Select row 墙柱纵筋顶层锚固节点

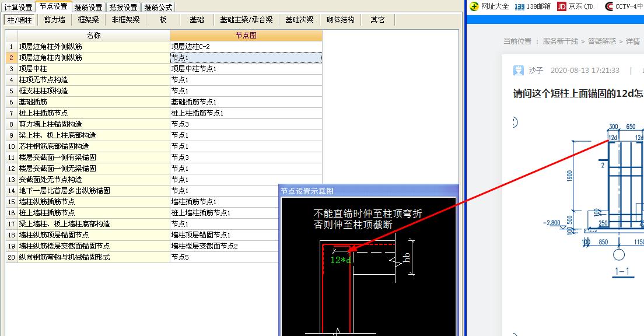(x=94, y=235)
